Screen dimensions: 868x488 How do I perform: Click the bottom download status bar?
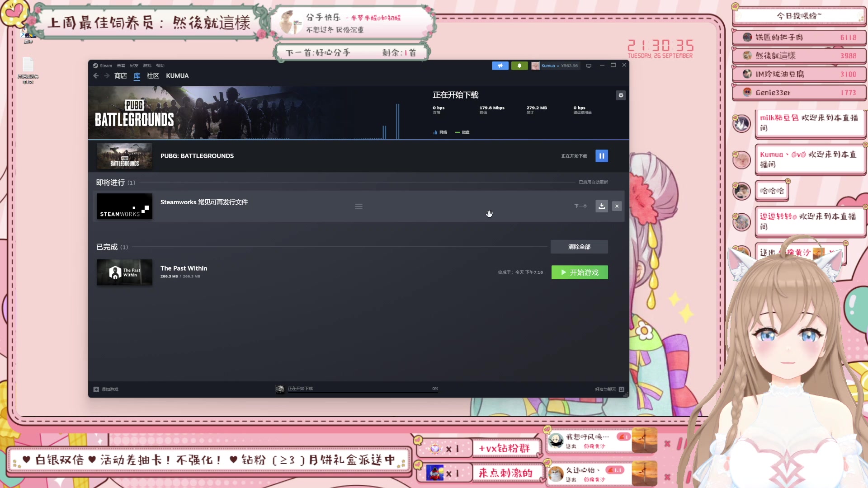(357, 389)
